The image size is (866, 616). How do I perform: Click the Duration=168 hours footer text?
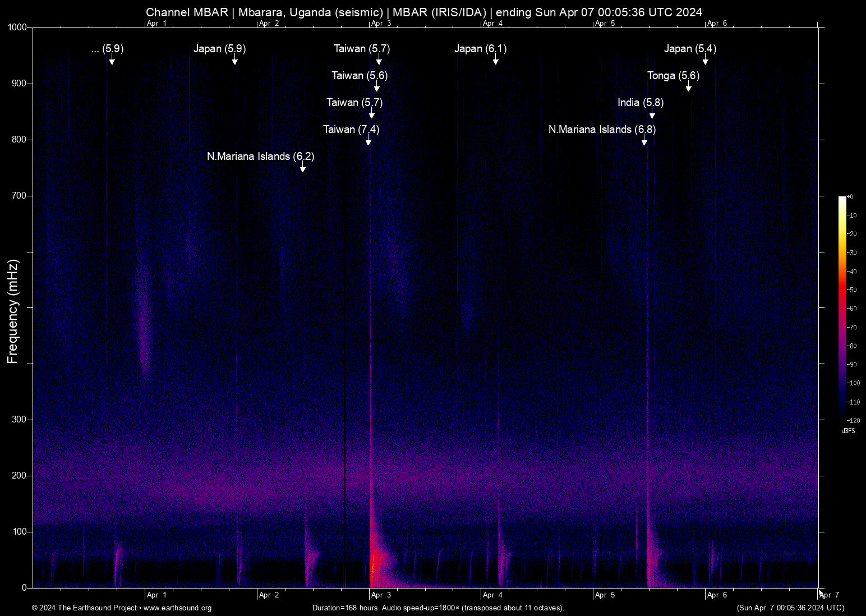(x=438, y=608)
